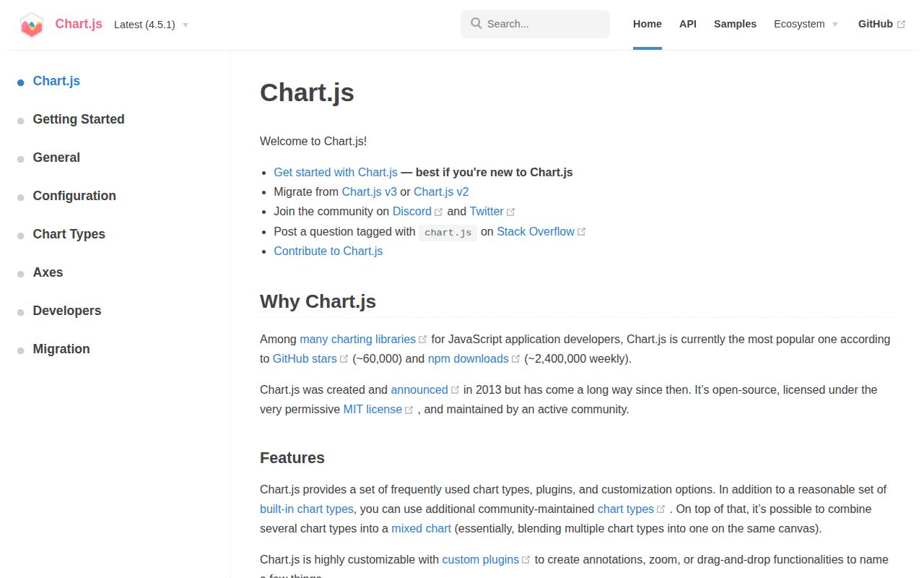Focus the Search input field
The width and height of the screenshot is (924, 578).
click(535, 24)
